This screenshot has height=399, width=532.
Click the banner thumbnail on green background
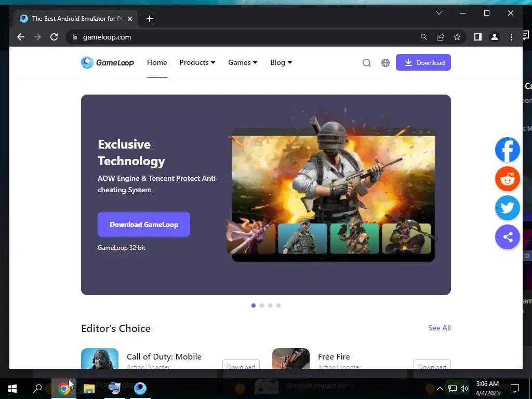point(354,238)
